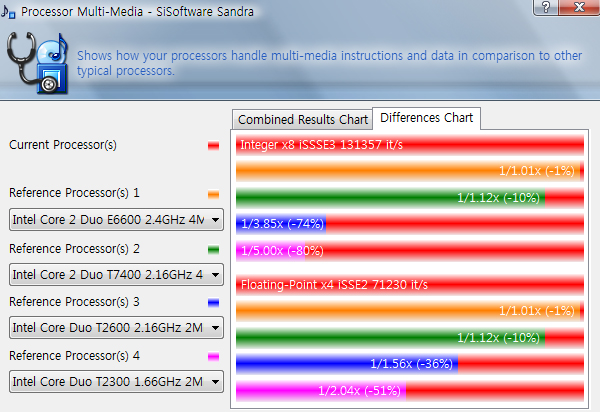Click the floating-point orange 1/1.01x (-1%) bar

(x=408, y=311)
